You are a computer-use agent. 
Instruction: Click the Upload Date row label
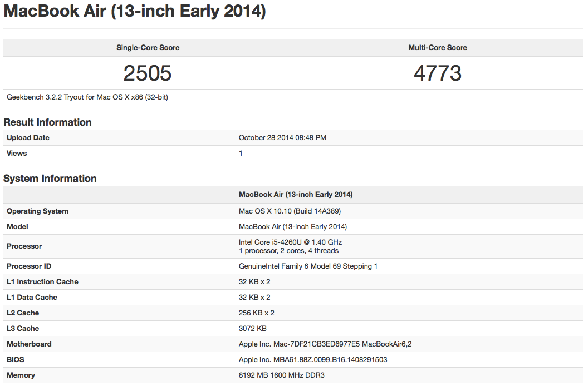tap(28, 138)
